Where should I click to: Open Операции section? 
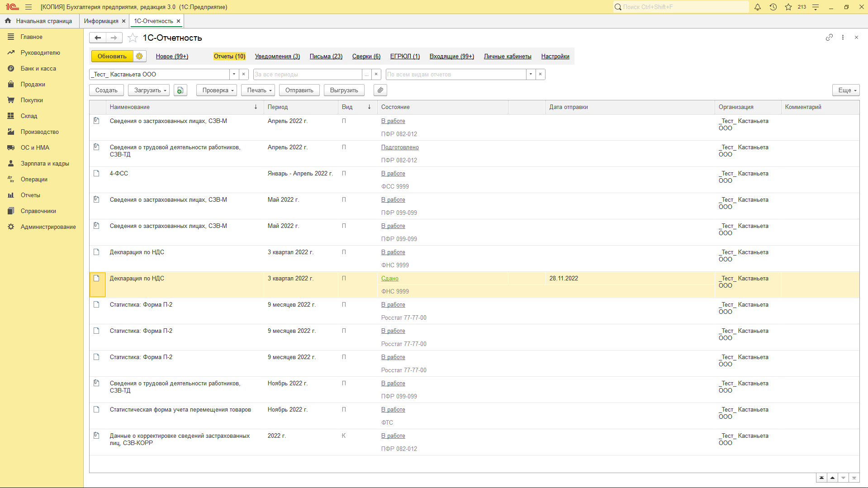click(x=34, y=180)
